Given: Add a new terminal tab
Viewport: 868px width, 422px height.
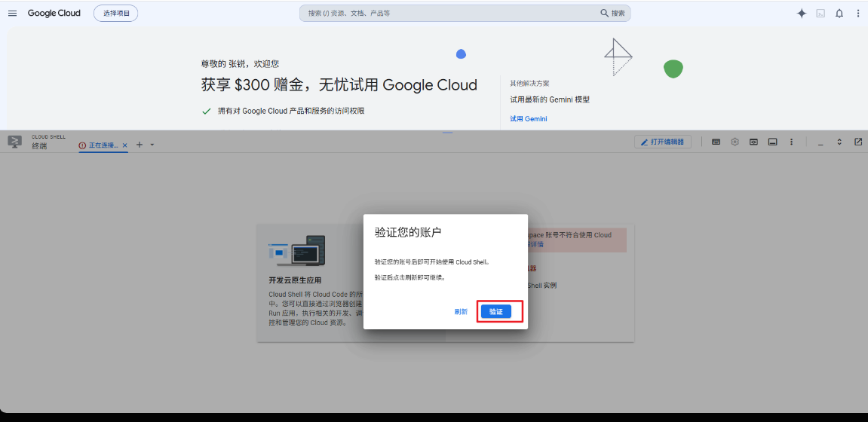Looking at the screenshot, I should click(140, 145).
